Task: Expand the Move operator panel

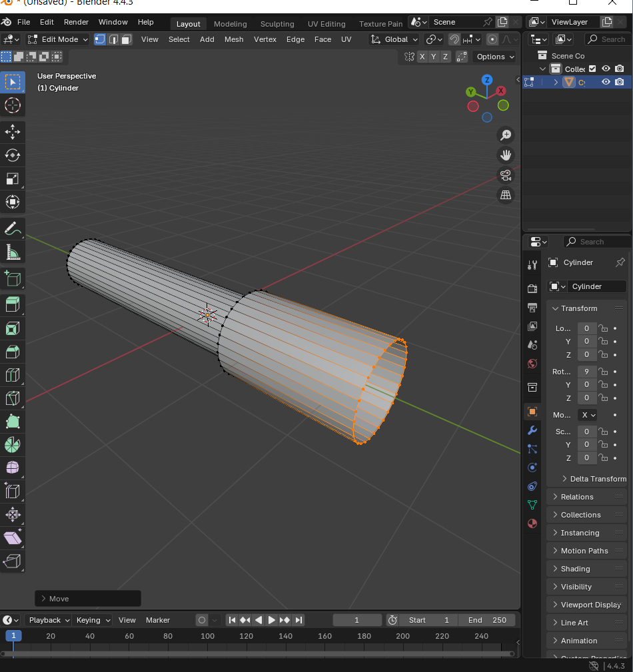Action: [x=88, y=599]
